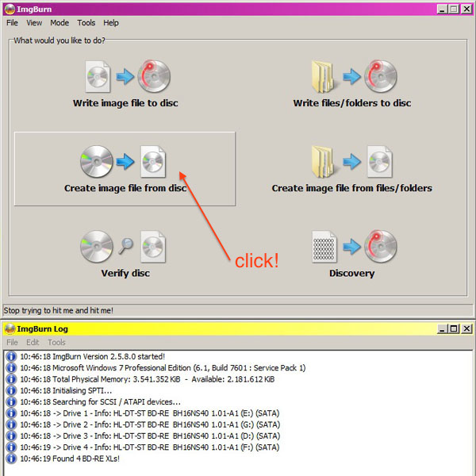The image size is (476, 476).
Task: Close the ImgBurn Log window
Action: coord(466,328)
